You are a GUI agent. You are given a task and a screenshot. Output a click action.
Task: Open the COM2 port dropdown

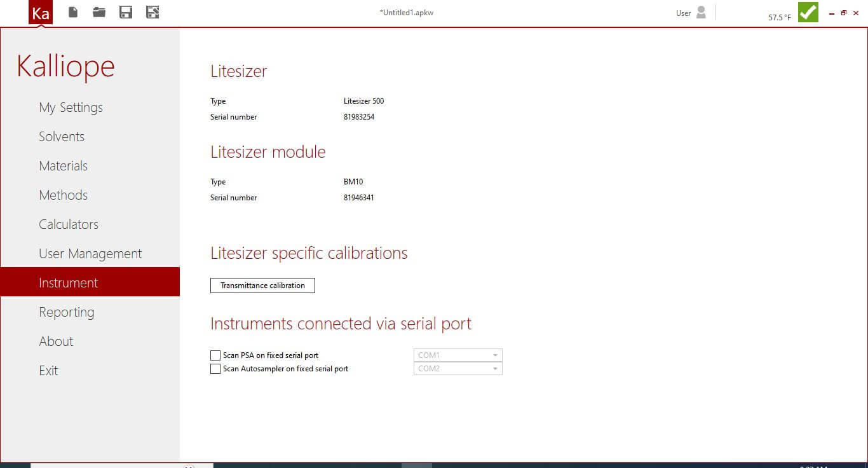click(457, 368)
